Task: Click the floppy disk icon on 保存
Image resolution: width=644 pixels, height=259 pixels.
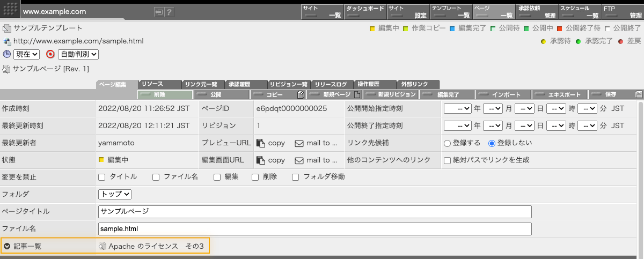Action: (x=639, y=94)
